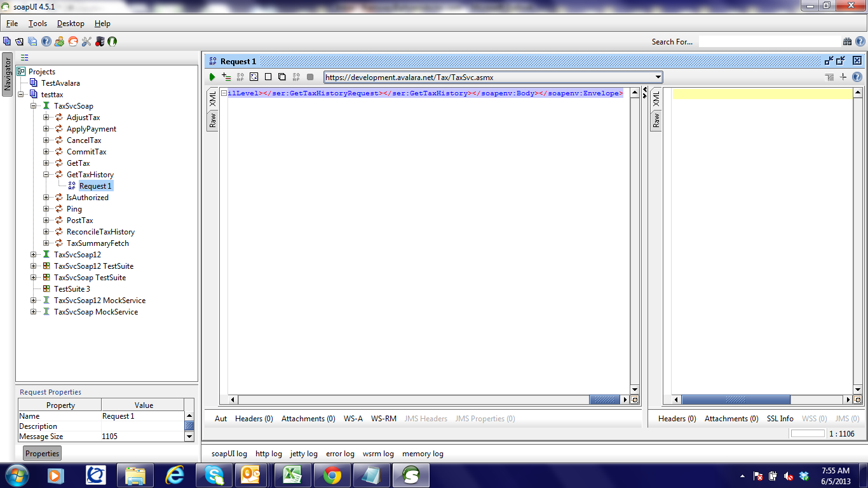Collapse the testtax project node

click(21, 95)
